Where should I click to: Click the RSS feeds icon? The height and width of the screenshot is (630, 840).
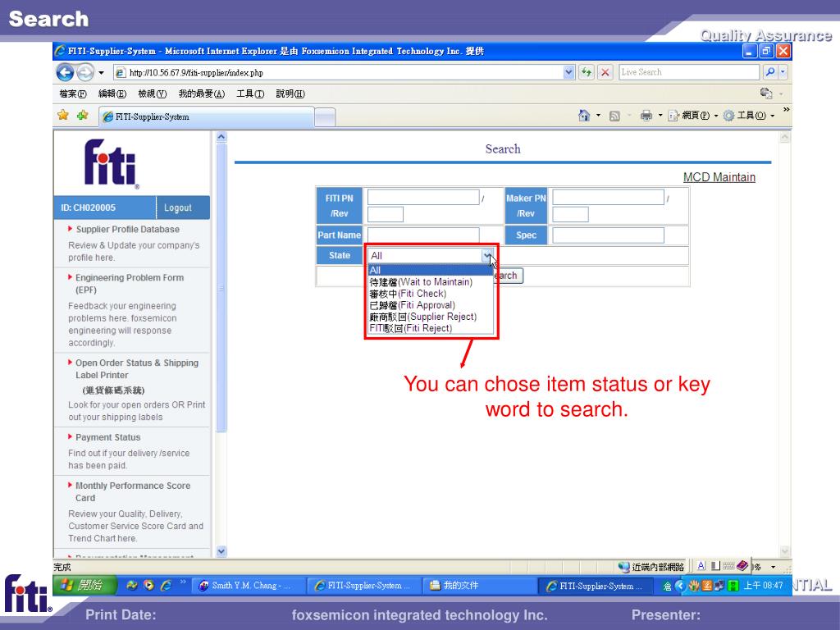pos(615,116)
